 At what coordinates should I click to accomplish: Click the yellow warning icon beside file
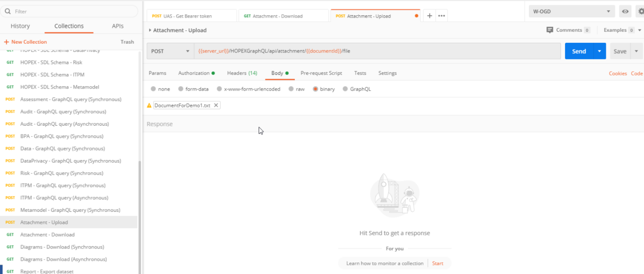pyautogui.click(x=149, y=105)
